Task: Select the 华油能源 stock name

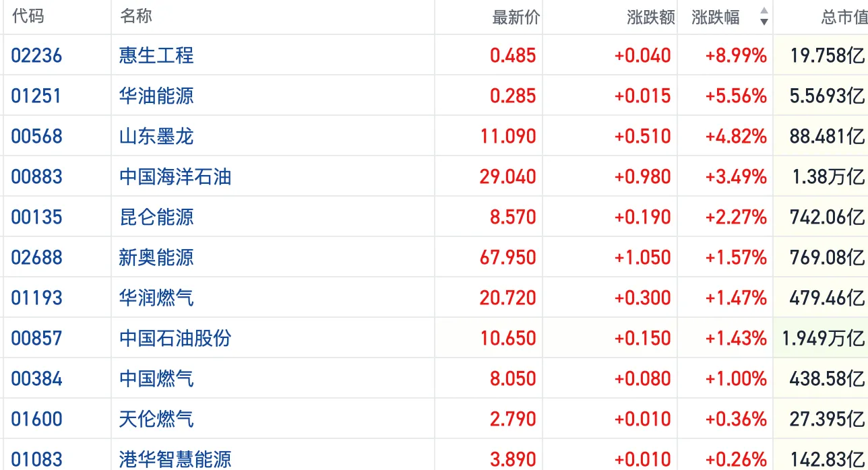Action: click(156, 96)
